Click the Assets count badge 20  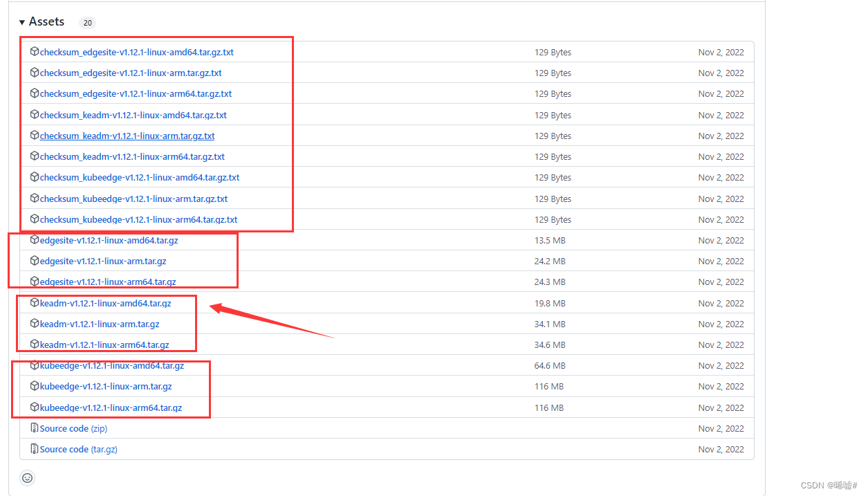pyautogui.click(x=87, y=22)
